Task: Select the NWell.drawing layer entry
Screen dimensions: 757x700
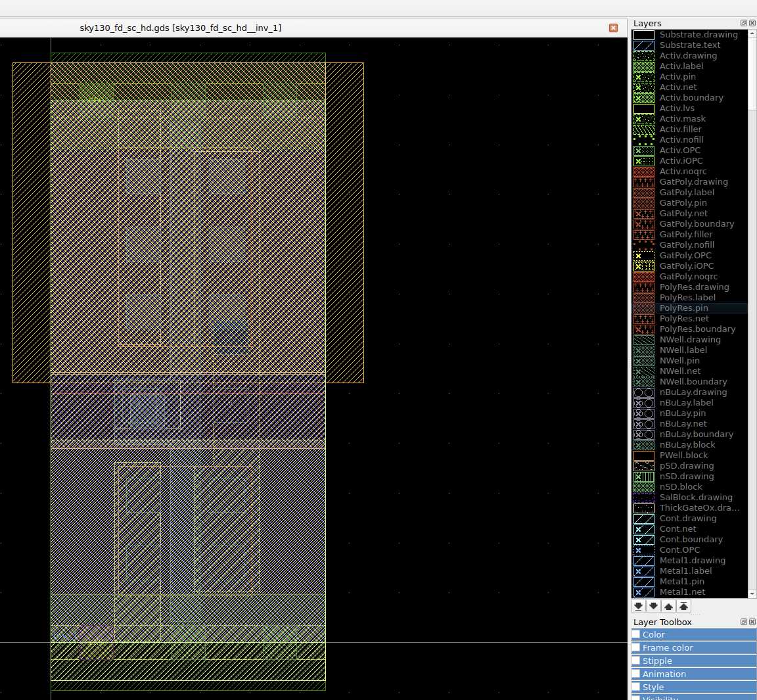Action: (x=690, y=340)
